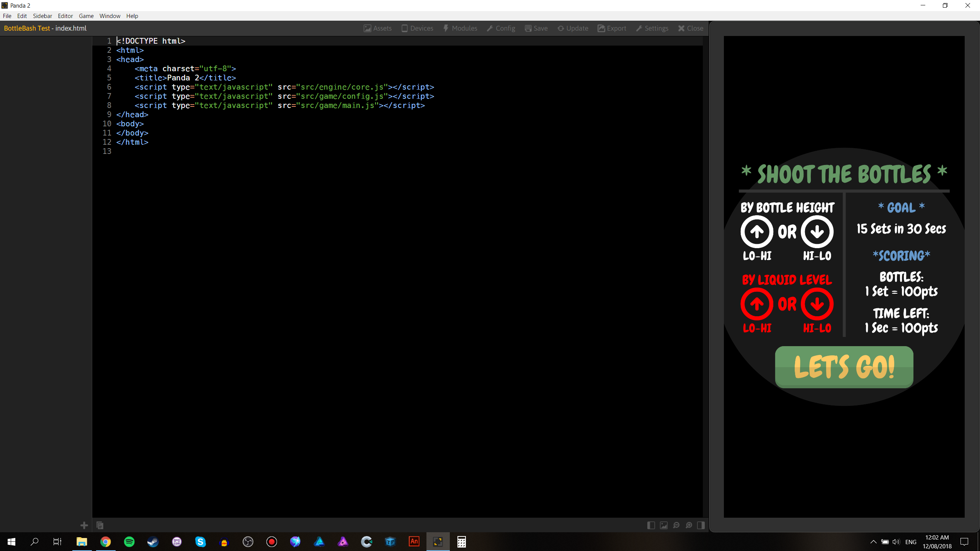Viewport: 980px width, 551px height.
Task: Click the plus icon to add a file
Action: pyautogui.click(x=84, y=525)
